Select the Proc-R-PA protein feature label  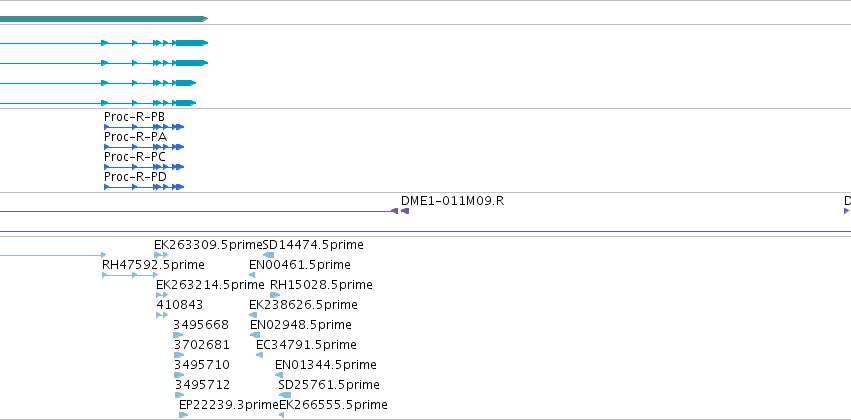[x=135, y=137]
